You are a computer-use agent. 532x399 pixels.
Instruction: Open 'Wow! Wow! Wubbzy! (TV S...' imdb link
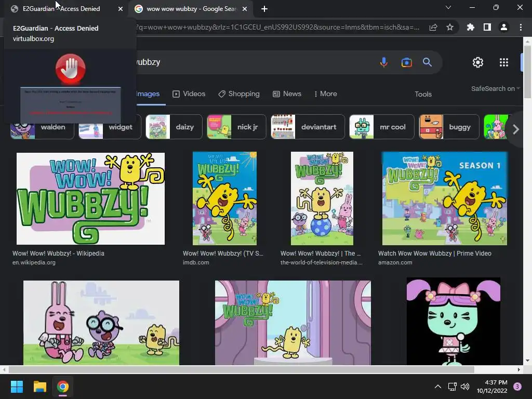point(223,254)
